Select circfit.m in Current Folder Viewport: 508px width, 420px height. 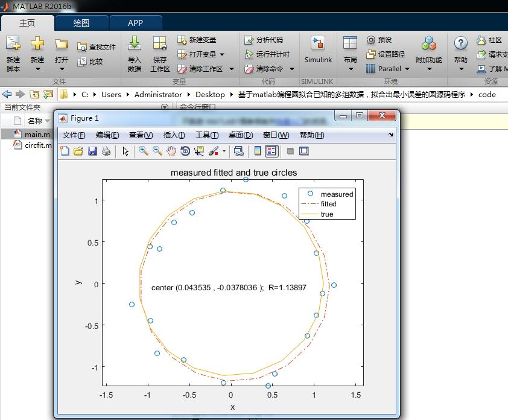[32, 145]
